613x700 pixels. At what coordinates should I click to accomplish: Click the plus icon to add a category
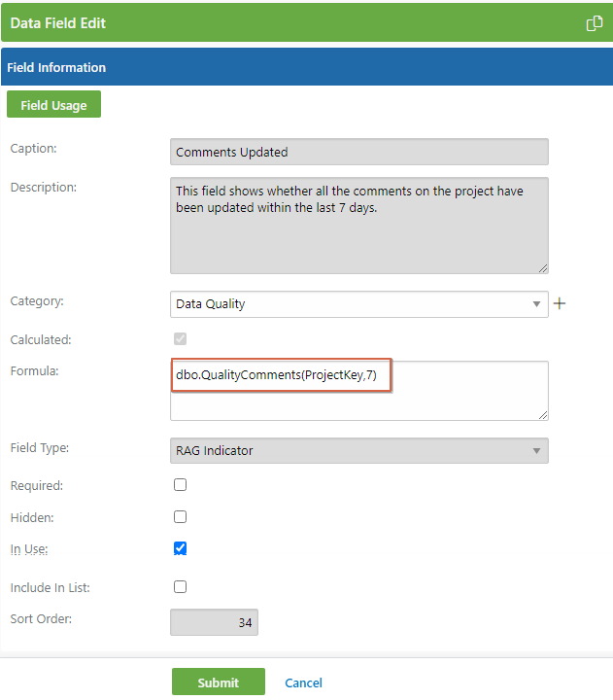[x=560, y=303]
